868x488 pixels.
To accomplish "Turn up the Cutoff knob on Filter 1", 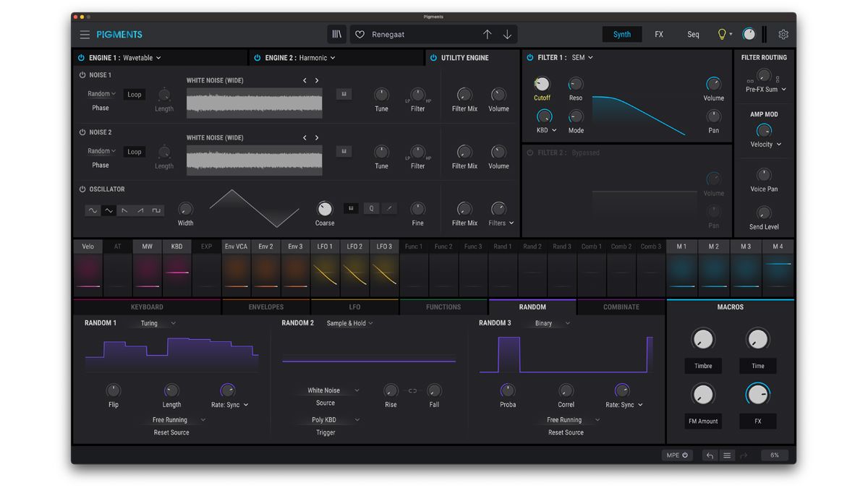I will click(x=542, y=84).
